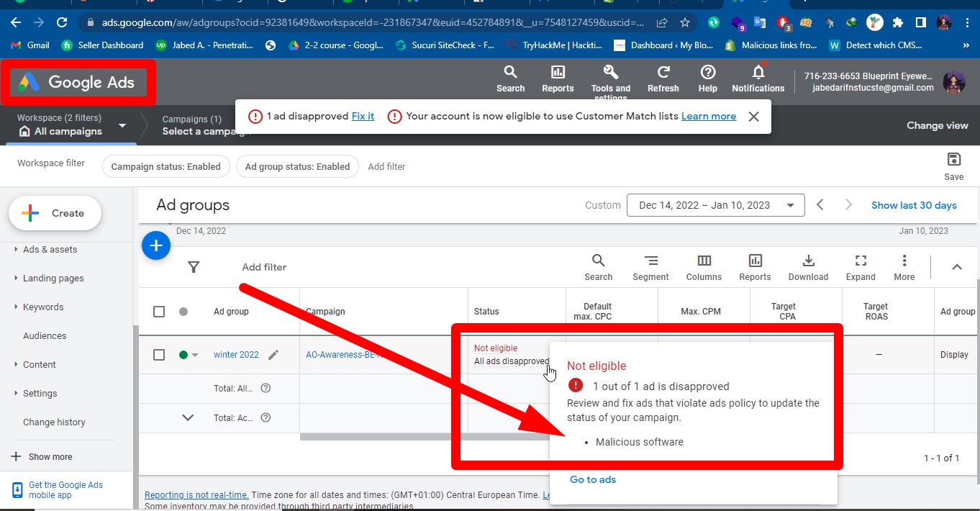This screenshot has height=511, width=980.
Task: Open the Columns selector
Action: pyautogui.click(x=704, y=267)
